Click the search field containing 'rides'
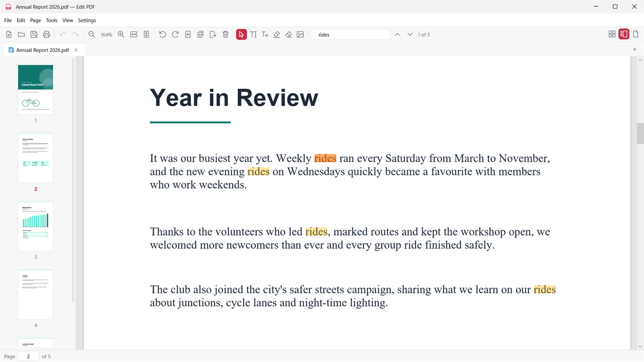Image resolution: width=644 pixels, height=362 pixels. tap(351, 34)
